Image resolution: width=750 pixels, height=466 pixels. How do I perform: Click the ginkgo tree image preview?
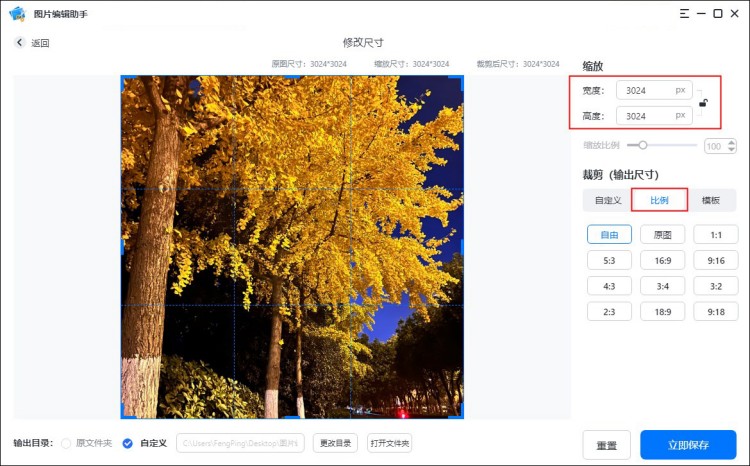292,247
